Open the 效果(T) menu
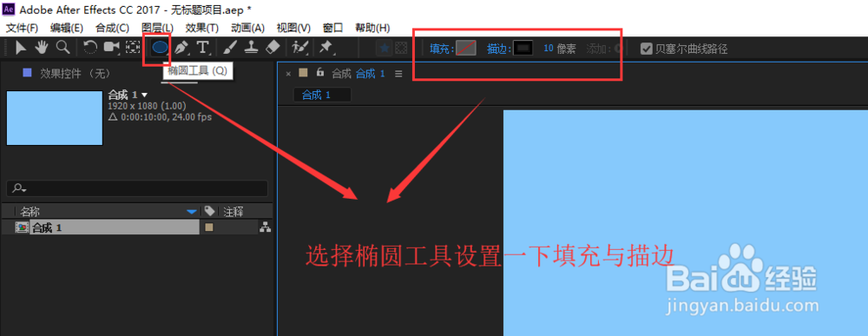This screenshot has width=868, height=336. point(202,28)
